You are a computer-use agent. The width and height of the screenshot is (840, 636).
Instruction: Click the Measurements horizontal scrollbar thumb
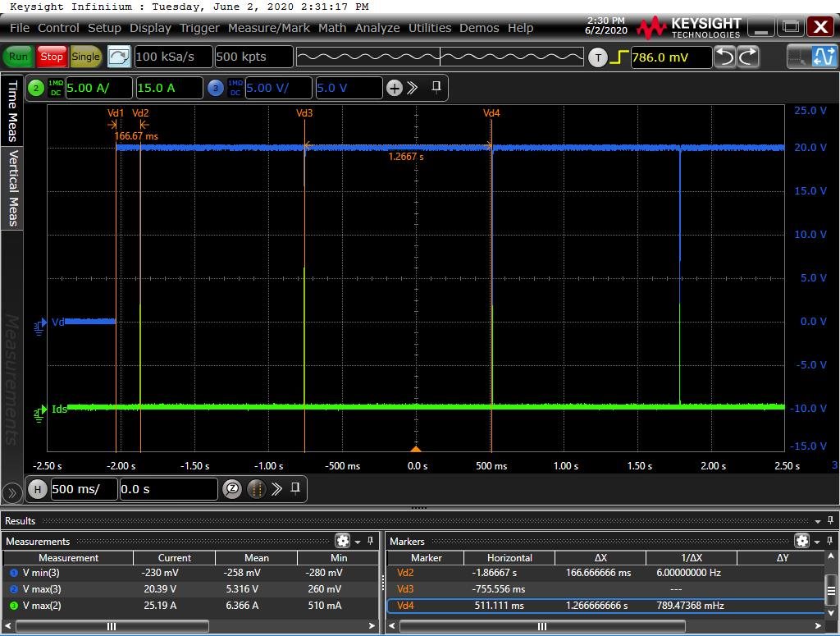click(112, 626)
